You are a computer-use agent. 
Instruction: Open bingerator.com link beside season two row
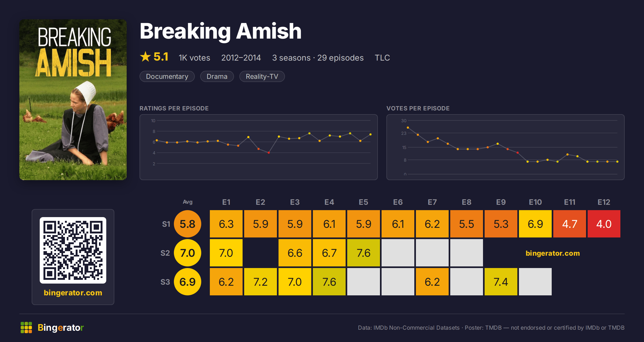tap(553, 253)
